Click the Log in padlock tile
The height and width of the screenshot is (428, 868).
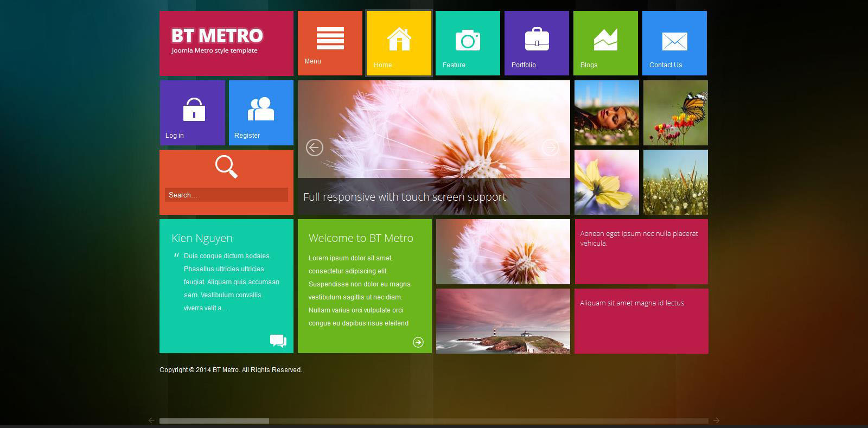tap(192, 113)
